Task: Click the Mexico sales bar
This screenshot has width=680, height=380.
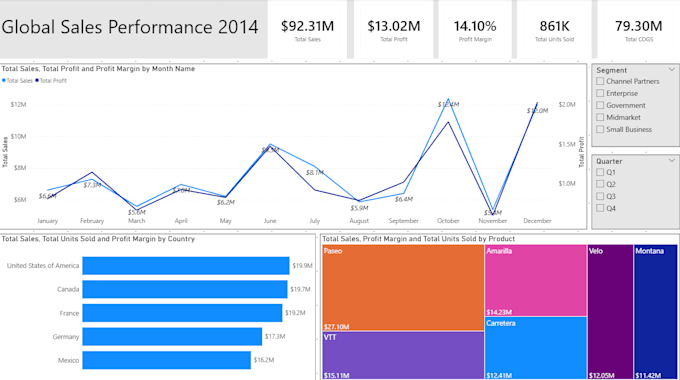Action: tap(167, 360)
